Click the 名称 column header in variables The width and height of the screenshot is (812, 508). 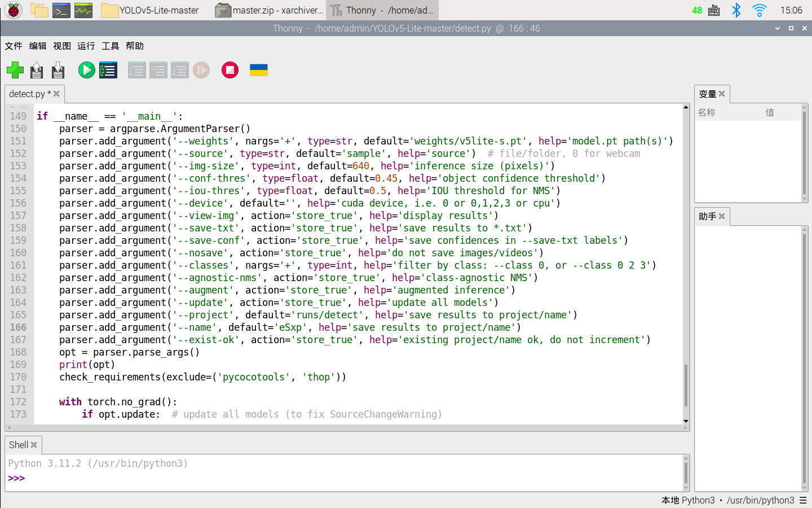coord(707,112)
